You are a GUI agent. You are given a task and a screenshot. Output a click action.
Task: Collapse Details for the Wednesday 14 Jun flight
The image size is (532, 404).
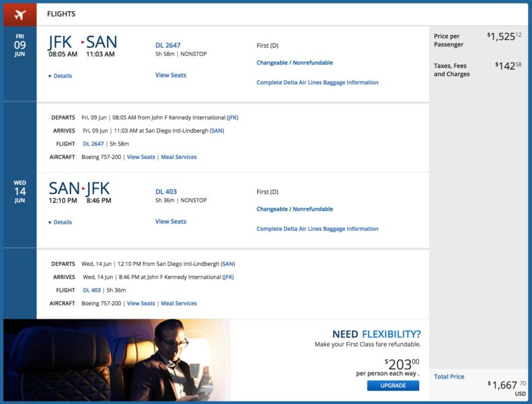[60, 222]
